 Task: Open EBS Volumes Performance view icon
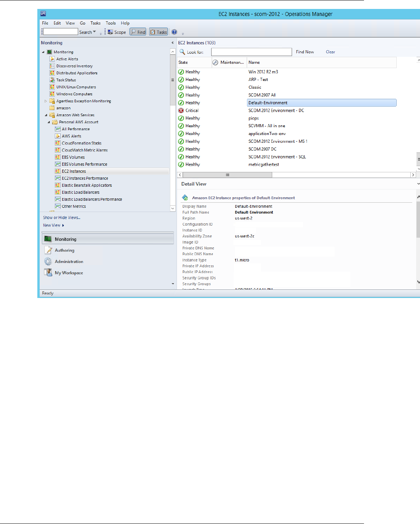(x=58, y=164)
